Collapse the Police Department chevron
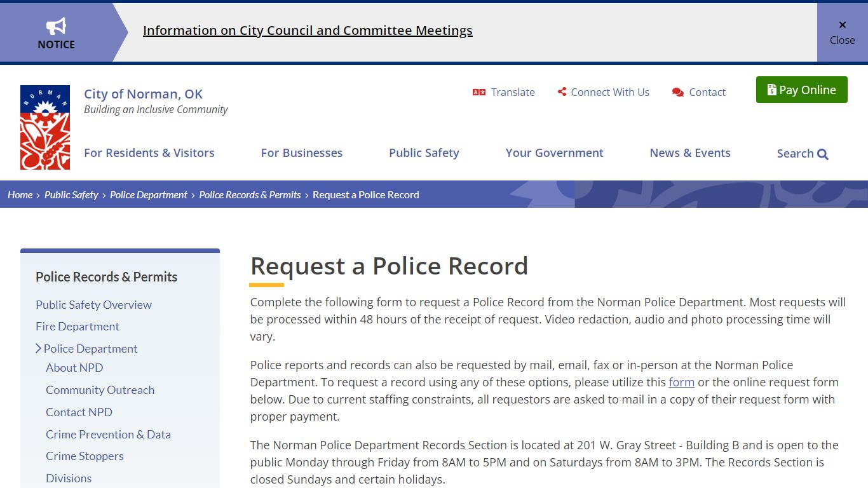Viewport: 868px width, 488px height. click(38, 348)
